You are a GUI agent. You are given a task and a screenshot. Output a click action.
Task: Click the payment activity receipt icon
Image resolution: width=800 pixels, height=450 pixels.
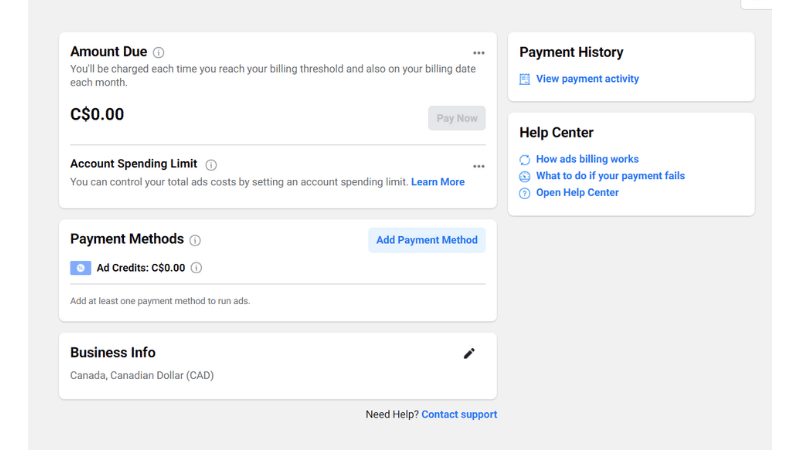click(525, 79)
